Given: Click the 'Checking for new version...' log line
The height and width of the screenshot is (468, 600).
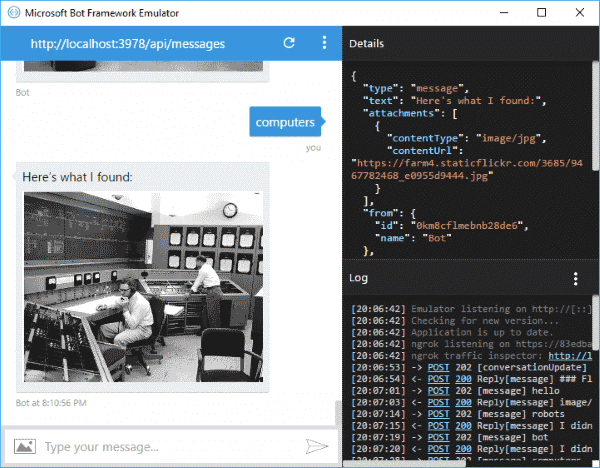Looking at the screenshot, I should (455, 321).
